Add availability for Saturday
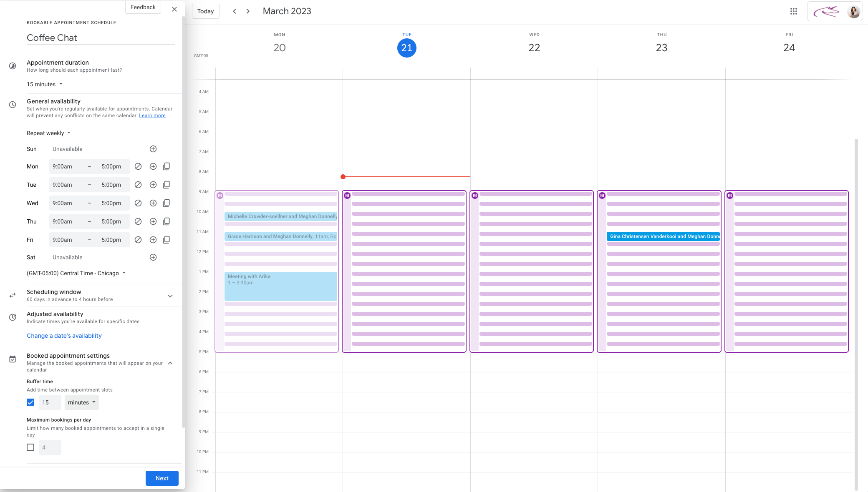This screenshot has height=492, width=868. [153, 257]
